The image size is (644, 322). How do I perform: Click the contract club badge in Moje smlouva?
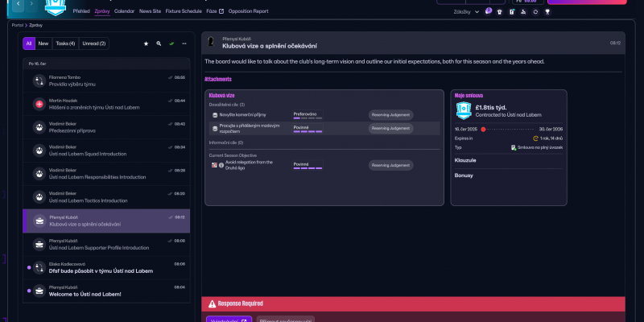[463, 110]
